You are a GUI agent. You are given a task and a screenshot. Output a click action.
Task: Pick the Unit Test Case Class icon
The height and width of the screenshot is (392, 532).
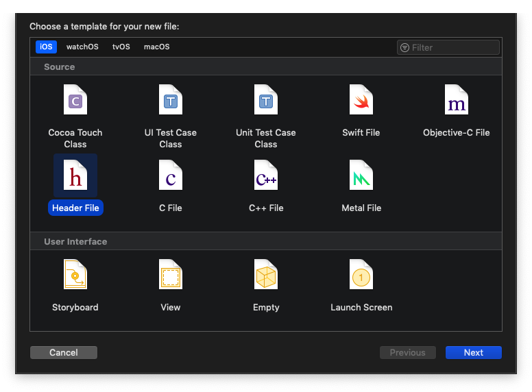pos(266,100)
